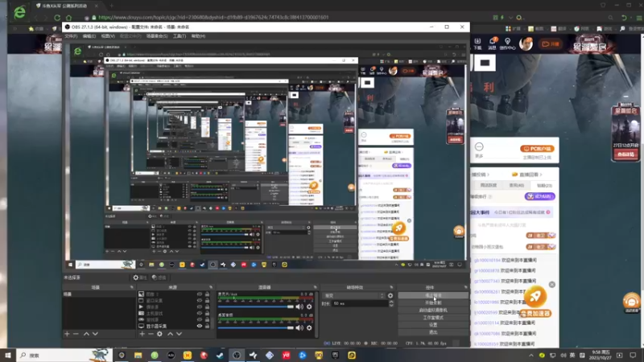The width and height of the screenshot is (644, 362).
Task: Adjust second mixer channel volume slider
Action: click(256, 327)
